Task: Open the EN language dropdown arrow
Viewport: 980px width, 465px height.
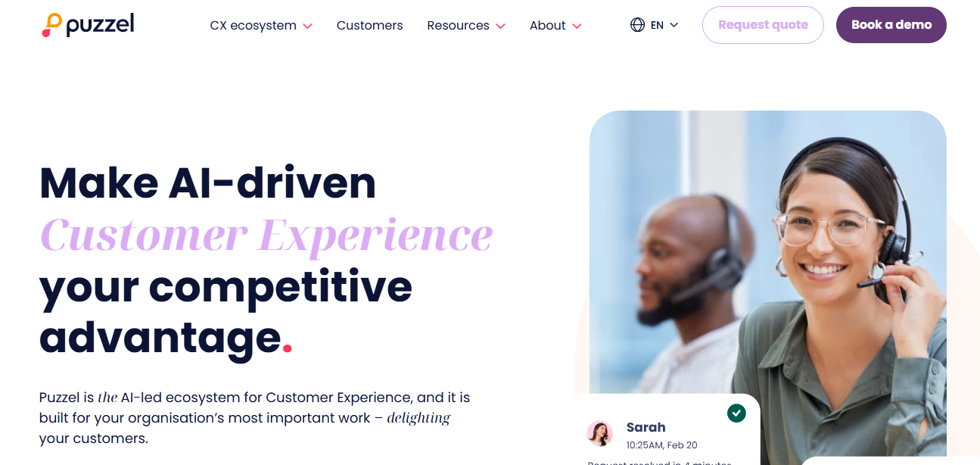Action: (674, 25)
